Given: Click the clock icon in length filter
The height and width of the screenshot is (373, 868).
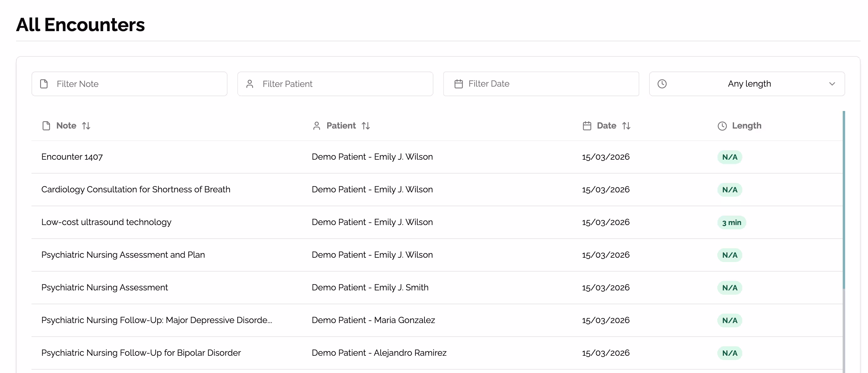Looking at the screenshot, I should (x=662, y=84).
